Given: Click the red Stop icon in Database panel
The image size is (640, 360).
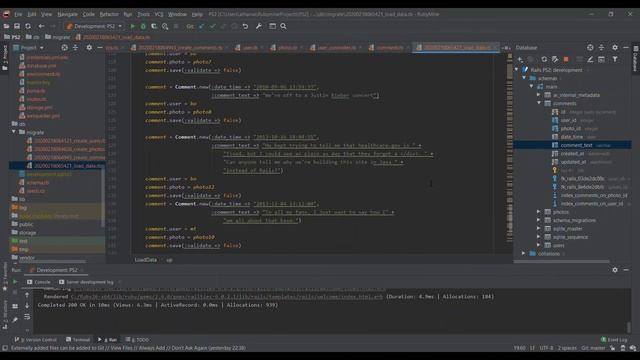Looking at the screenshot, I should pyautogui.click(x=566, y=60).
